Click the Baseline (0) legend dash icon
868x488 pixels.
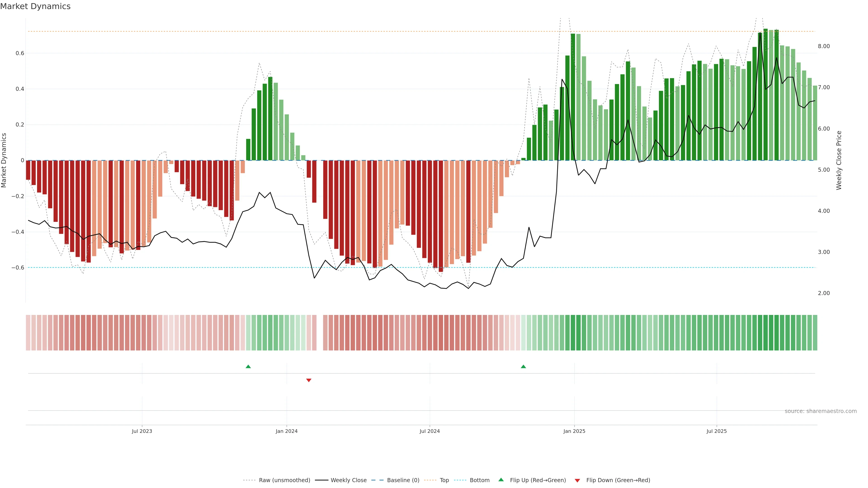pos(377,480)
